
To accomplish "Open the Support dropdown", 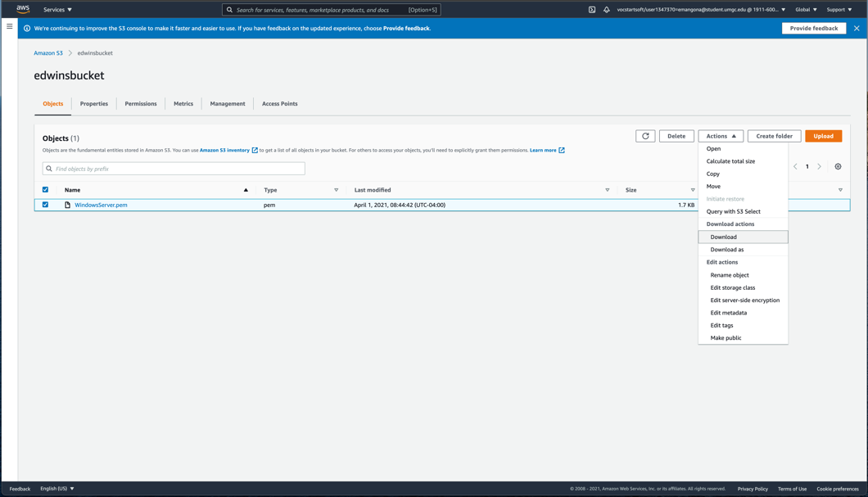I will coord(839,9).
